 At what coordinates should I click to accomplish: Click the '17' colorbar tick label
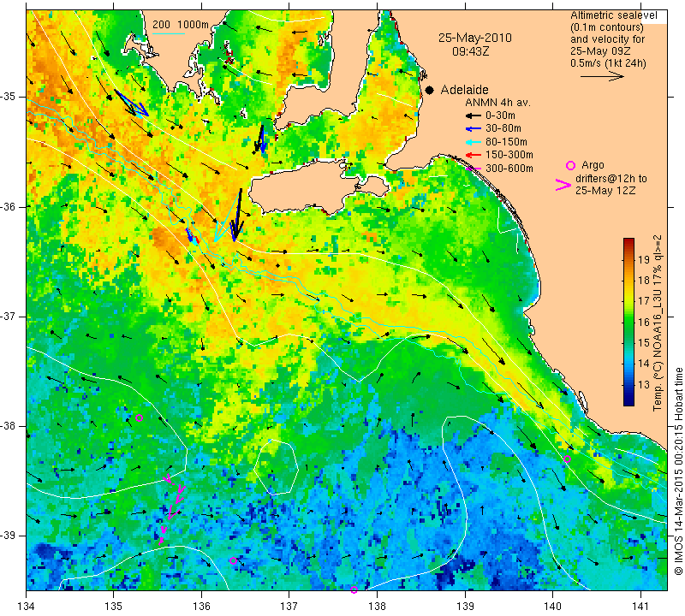coord(644,301)
